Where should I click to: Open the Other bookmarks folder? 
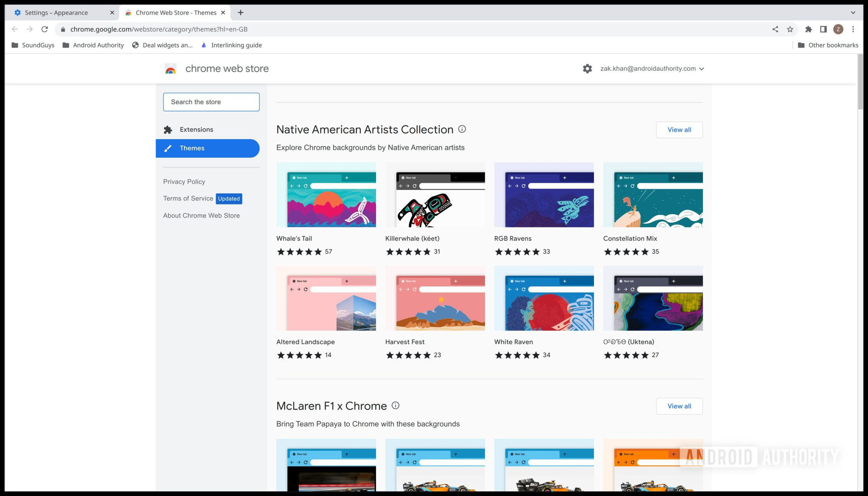click(x=828, y=45)
